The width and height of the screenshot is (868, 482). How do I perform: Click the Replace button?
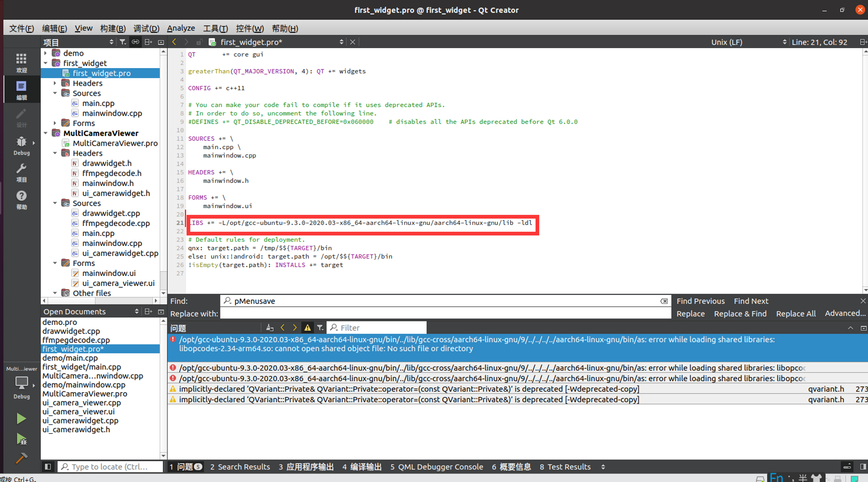[x=690, y=313]
